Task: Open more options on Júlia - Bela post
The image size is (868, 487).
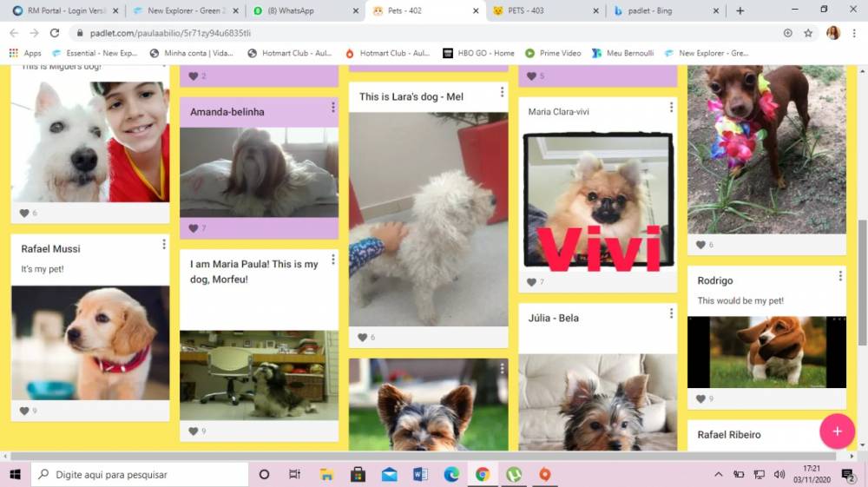Action: click(x=671, y=313)
